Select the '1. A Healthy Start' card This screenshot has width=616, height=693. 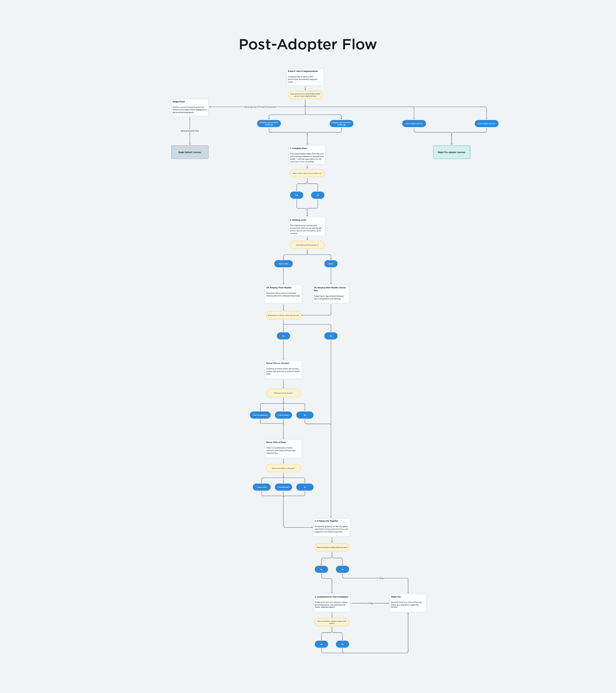tap(307, 155)
